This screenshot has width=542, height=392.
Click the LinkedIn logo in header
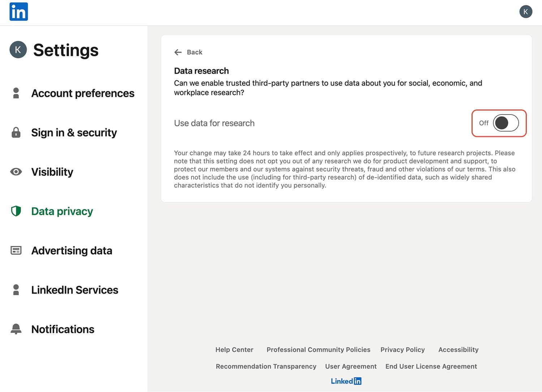coord(18,12)
